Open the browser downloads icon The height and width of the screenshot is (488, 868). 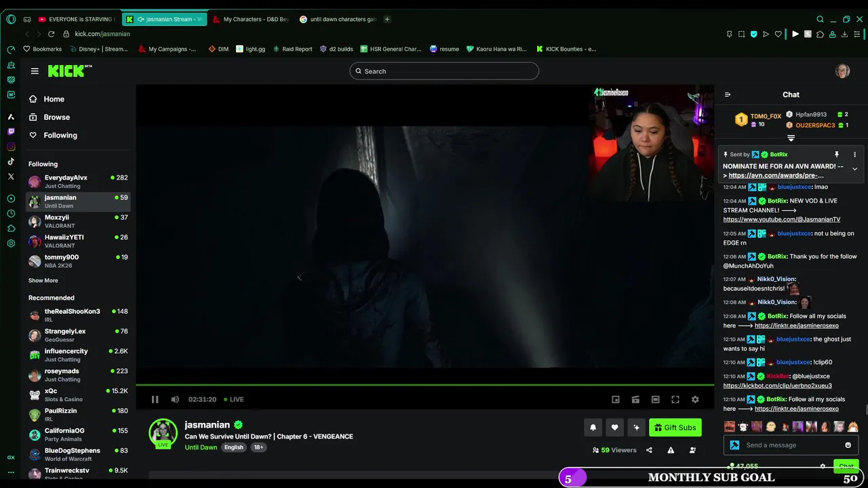click(844, 34)
